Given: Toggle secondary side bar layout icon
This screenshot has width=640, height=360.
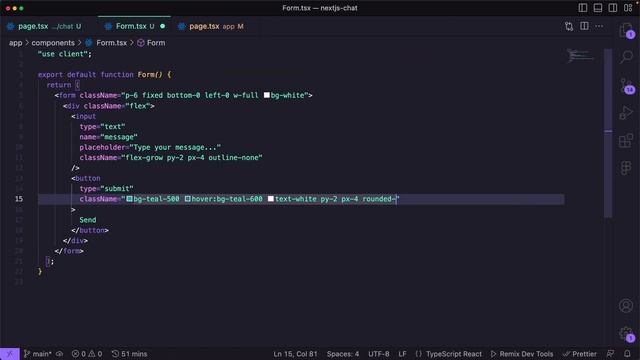Looking at the screenshot, I should [613, 8].
